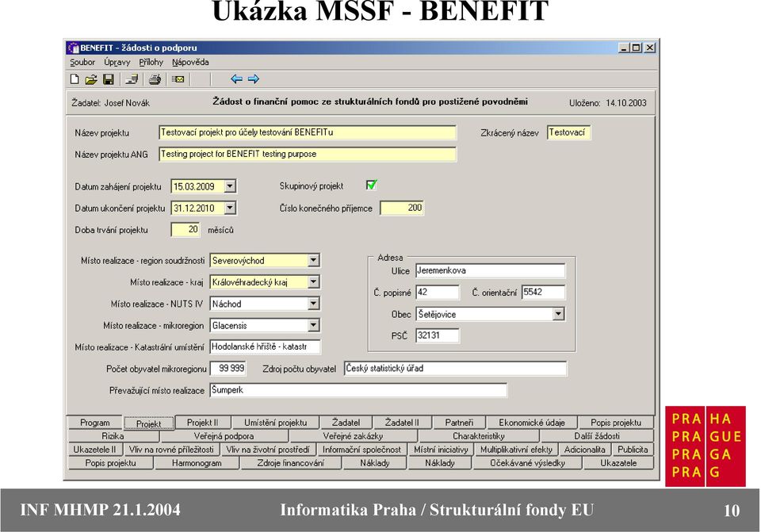
Task: Save the application with the floppy disk icon
Action: pos(109,79)
